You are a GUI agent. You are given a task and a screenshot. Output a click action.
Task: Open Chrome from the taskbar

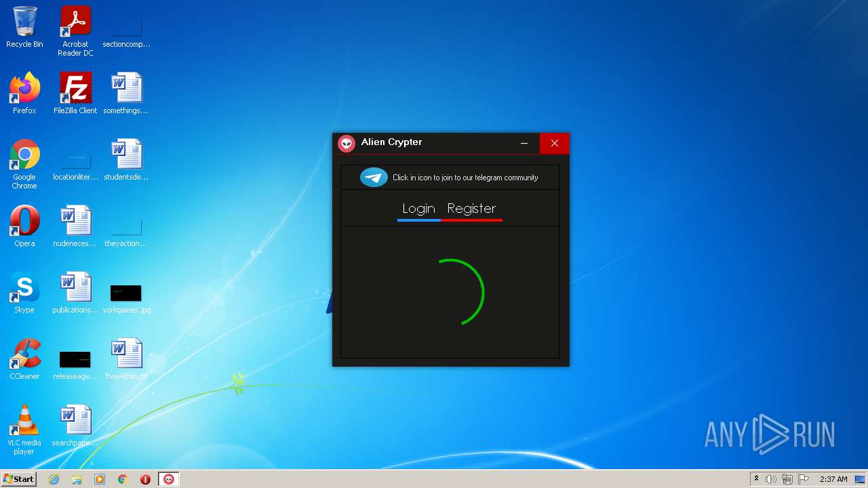123,479
